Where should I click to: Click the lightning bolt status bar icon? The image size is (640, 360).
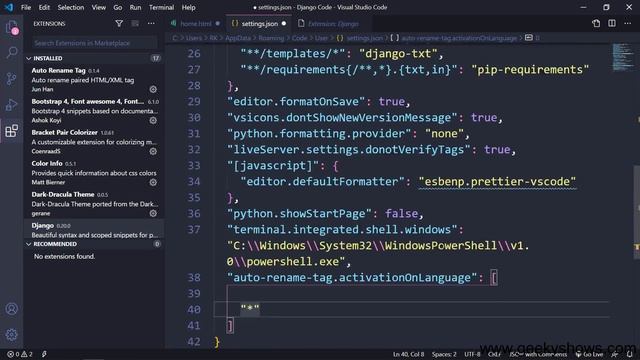point(44,354)
